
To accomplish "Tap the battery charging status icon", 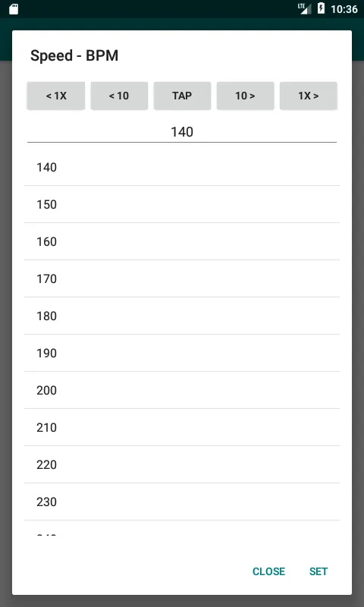I will pos(321,8).
